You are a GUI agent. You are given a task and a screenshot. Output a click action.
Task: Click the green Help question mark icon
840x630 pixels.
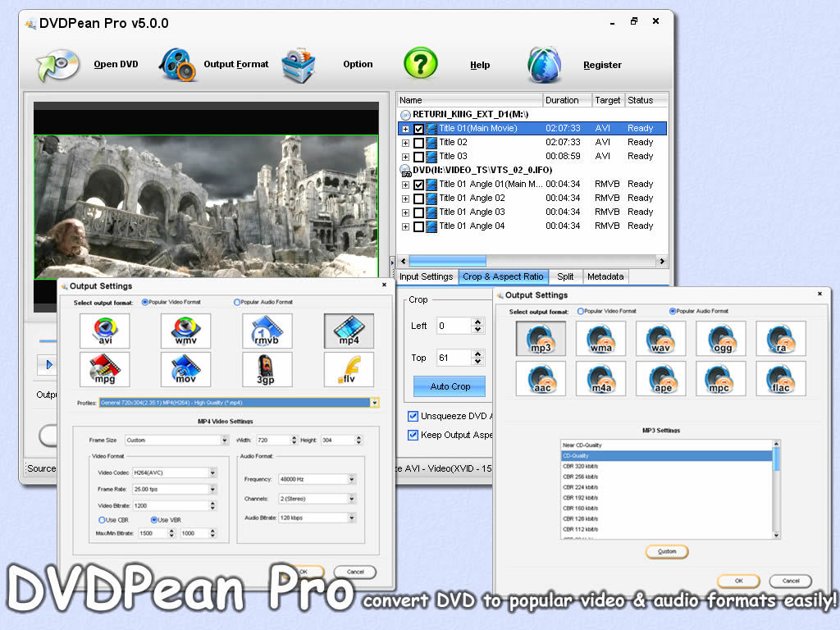421,63
